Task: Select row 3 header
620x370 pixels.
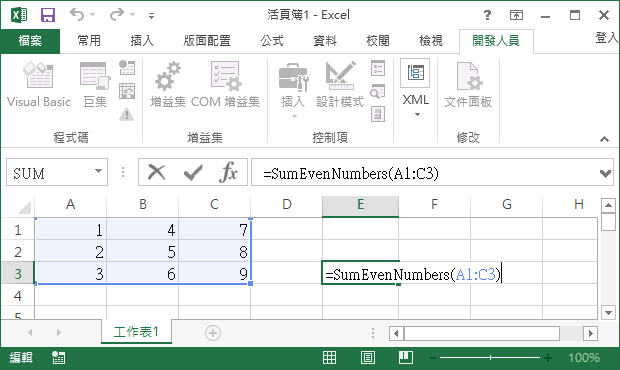Action: point(17,274)
